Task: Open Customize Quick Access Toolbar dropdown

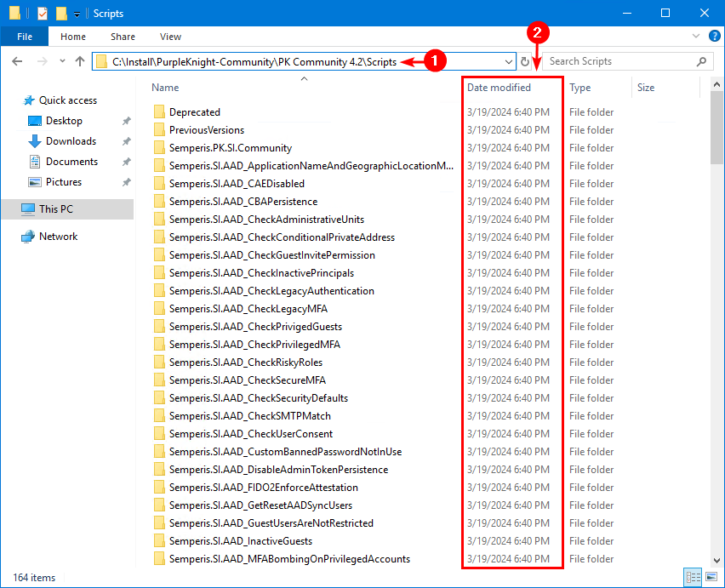Action: click(77, 13)
